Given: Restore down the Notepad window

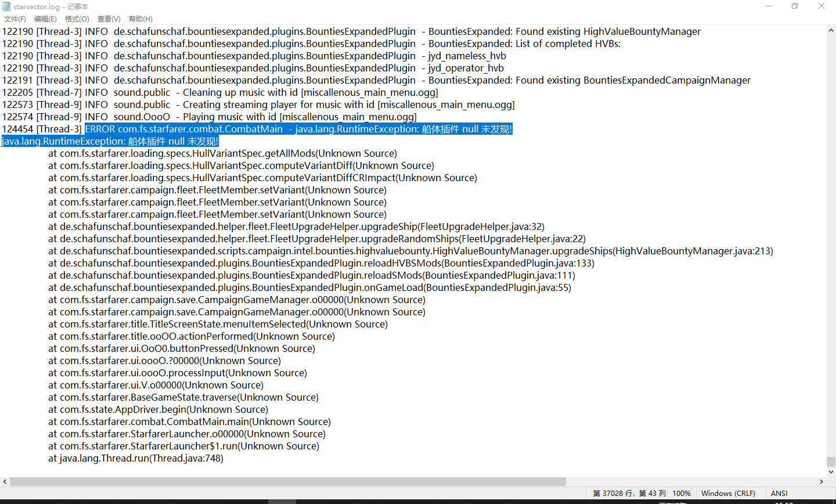Looking at the screenshot, I should point(795,6).
